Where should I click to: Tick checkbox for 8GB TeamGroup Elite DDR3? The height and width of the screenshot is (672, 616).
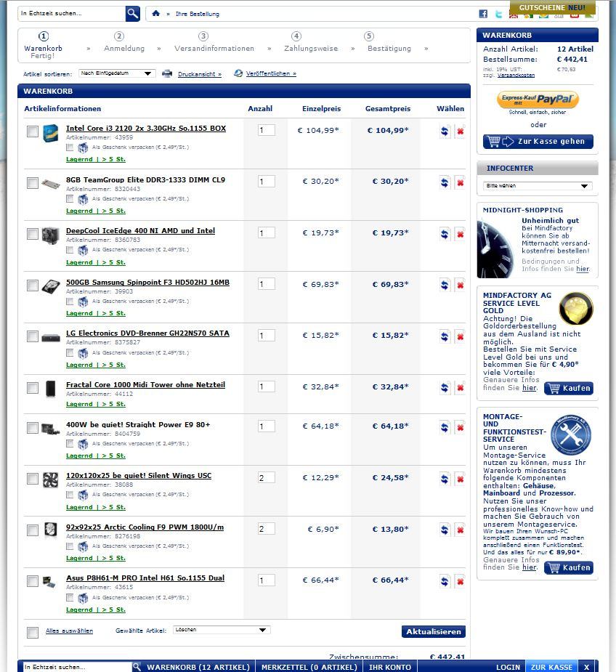[x=33, y=183]
